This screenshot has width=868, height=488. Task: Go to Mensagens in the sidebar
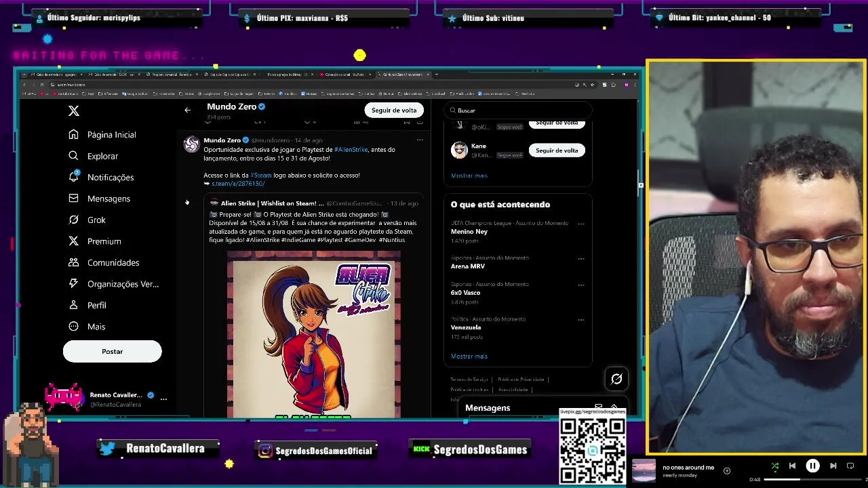click(x=99, y=199)
